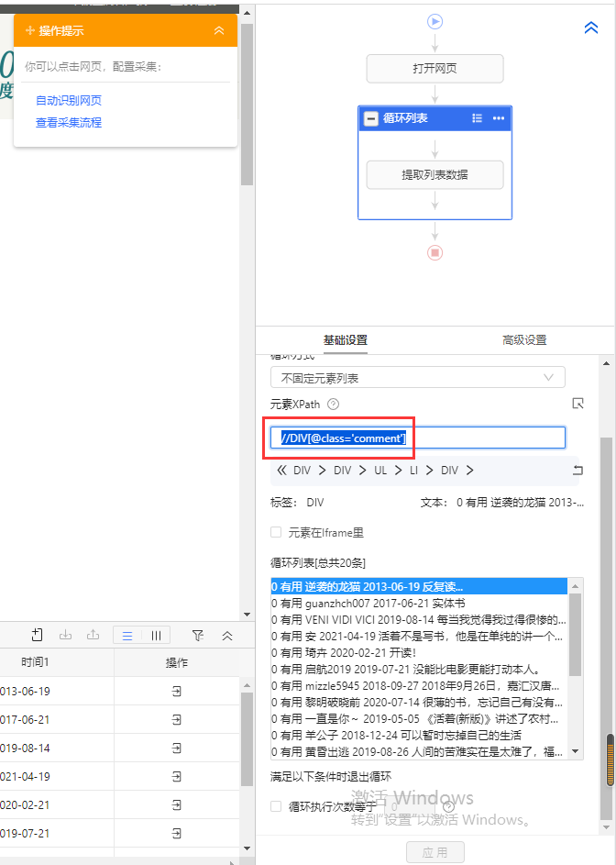
Task: Click the 自动识别网页 link
Action: pos(69,101)
